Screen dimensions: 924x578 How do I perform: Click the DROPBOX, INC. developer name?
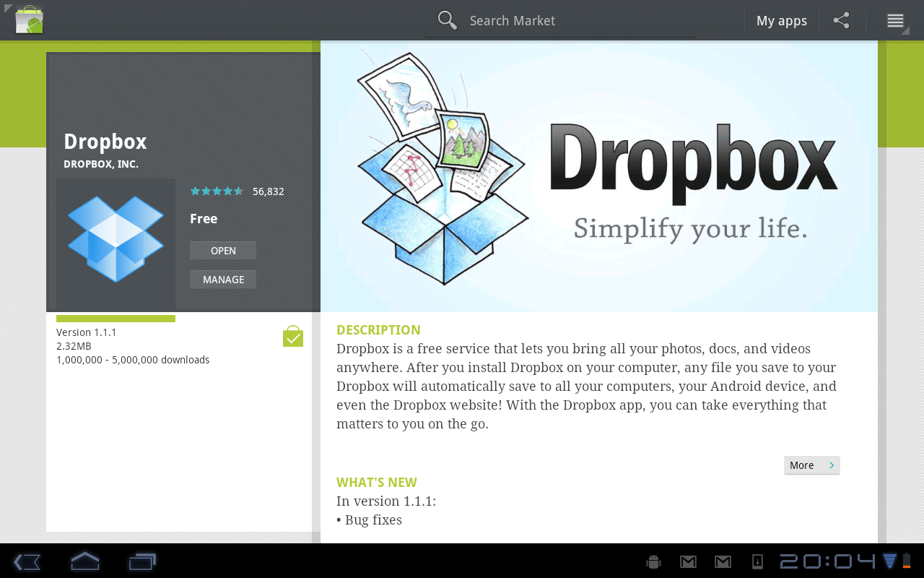tap(101, 164)
